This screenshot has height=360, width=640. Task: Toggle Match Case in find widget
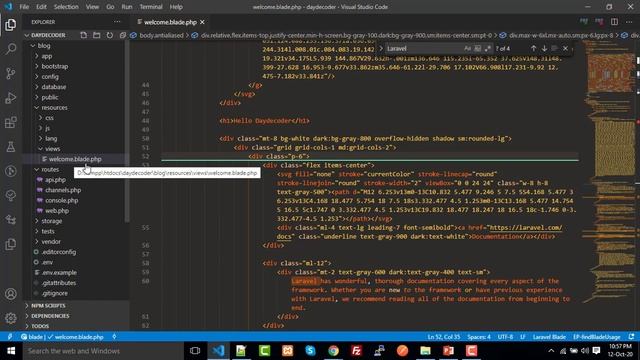tap(467, 48)
